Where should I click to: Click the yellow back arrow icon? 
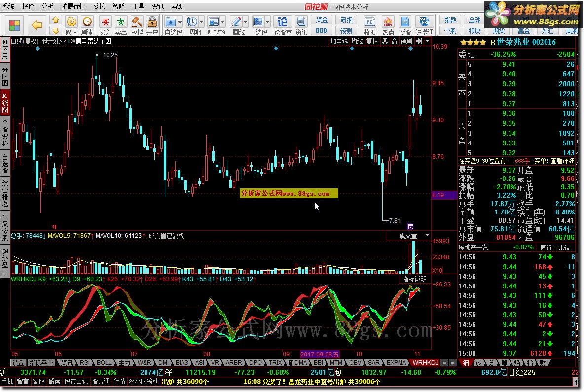pos(36,25)
